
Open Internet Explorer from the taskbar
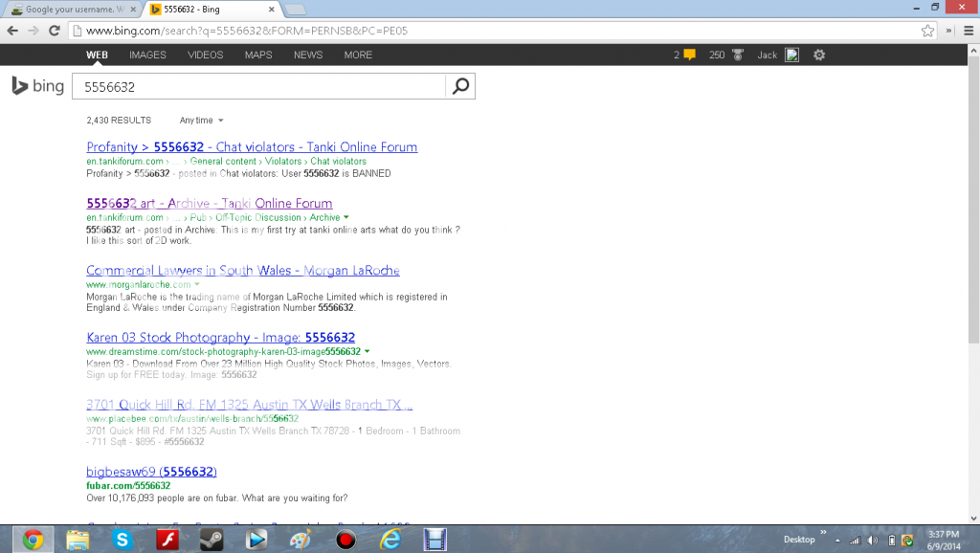click(x=390, y=540)
